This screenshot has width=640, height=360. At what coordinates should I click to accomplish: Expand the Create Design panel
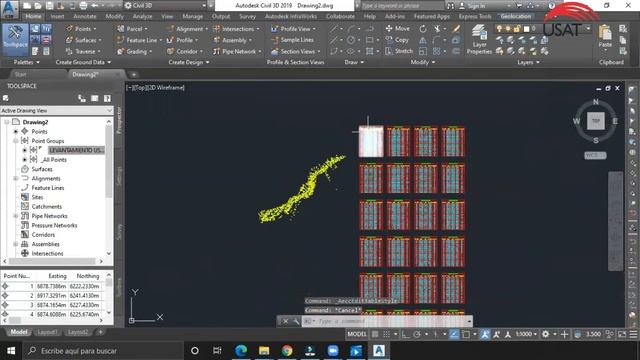click(x=189, y=62)
